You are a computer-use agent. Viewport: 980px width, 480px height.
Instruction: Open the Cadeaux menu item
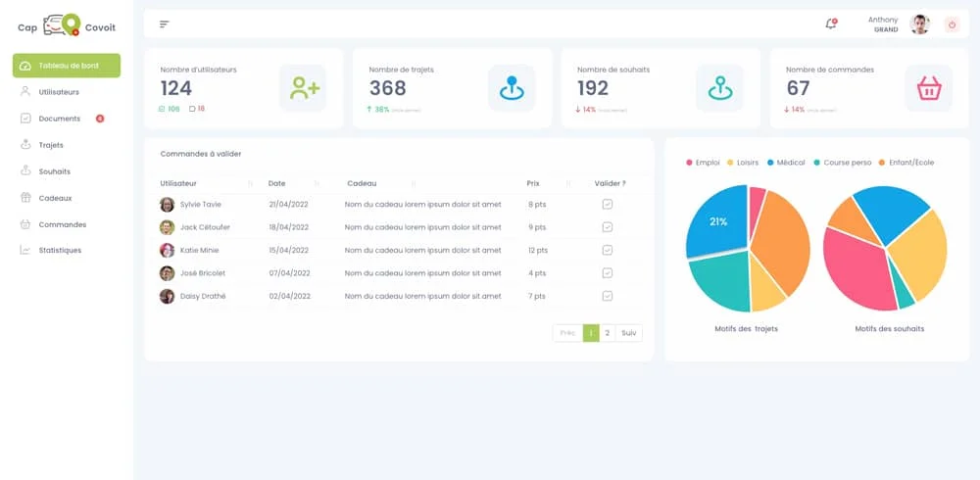pyautogui.click(x=55, y=198)
